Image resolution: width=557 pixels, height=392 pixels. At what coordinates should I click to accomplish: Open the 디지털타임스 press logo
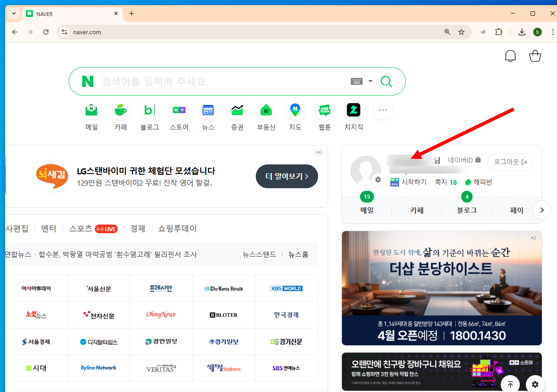click(99, 342)
